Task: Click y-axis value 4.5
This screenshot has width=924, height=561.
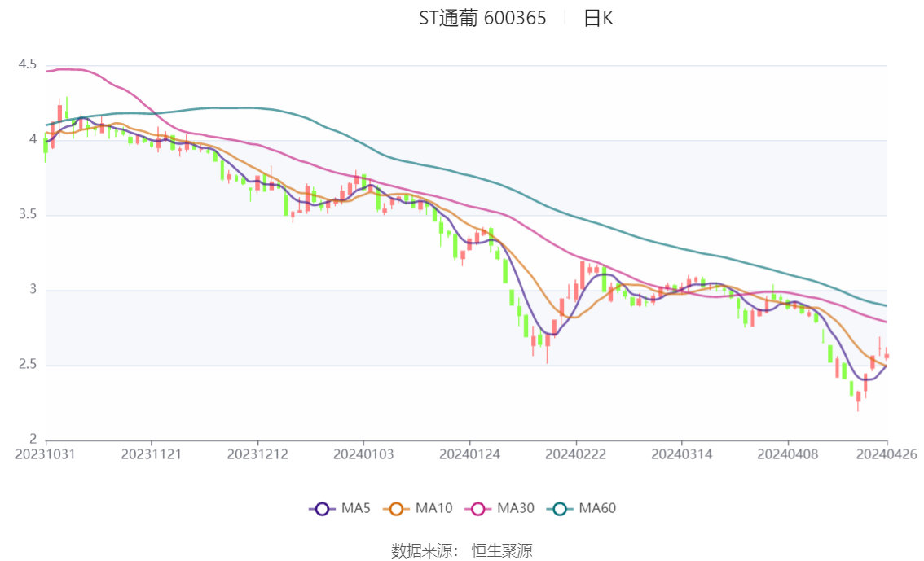Action: pos(28,64)
